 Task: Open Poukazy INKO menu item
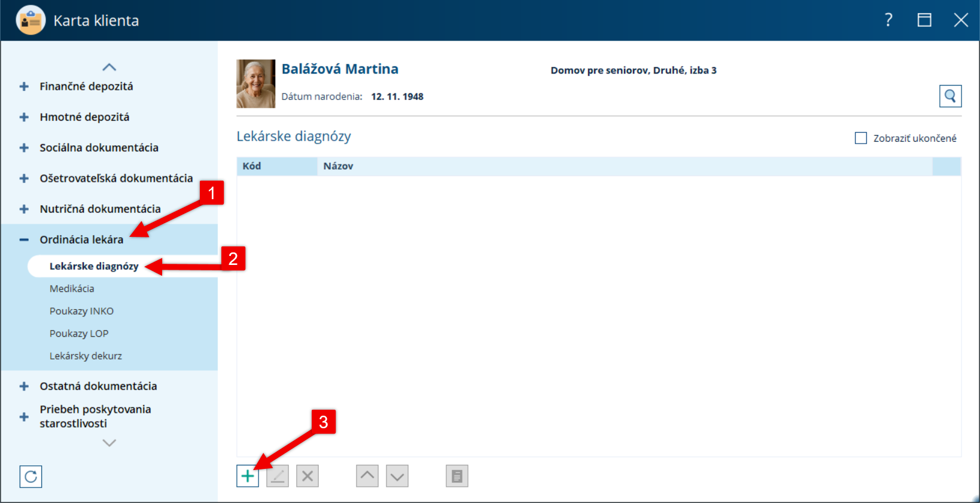81,311
